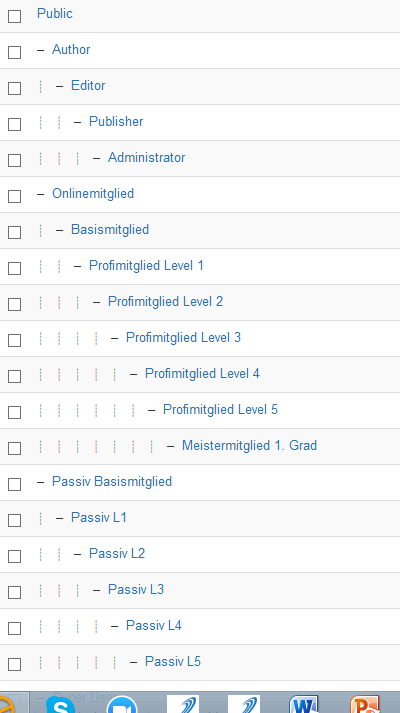Viewport: 400px width, 713px height.
Task: Check the Passiv L5 checkbox
Action: click(15, 664)
